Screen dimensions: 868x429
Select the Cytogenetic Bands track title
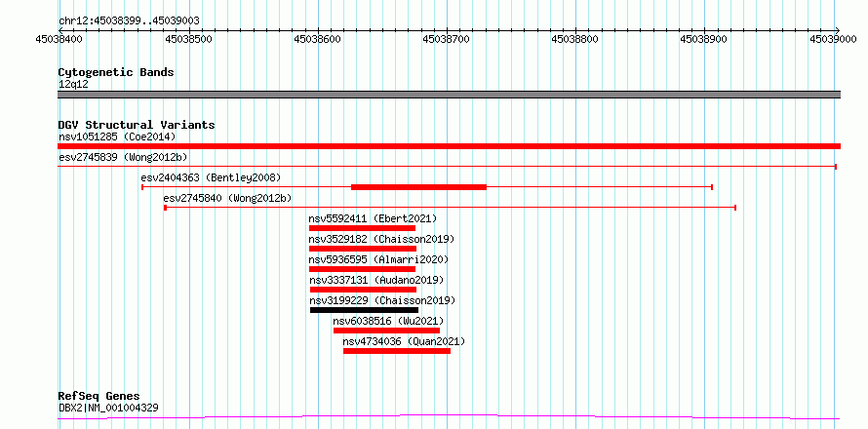pyautogui.click(x=116, y=72)
